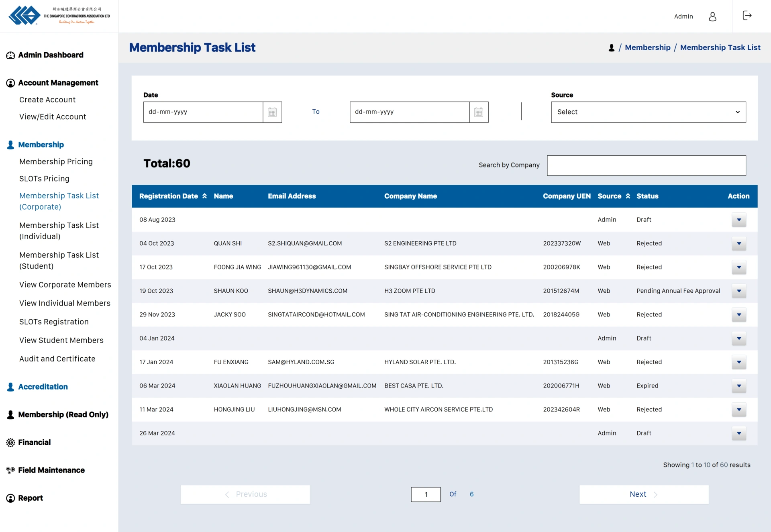Open View Corporate Members menu item
The width and height of the screenshot is (771, 532).
pyautogui.click(x=65, y=285)
